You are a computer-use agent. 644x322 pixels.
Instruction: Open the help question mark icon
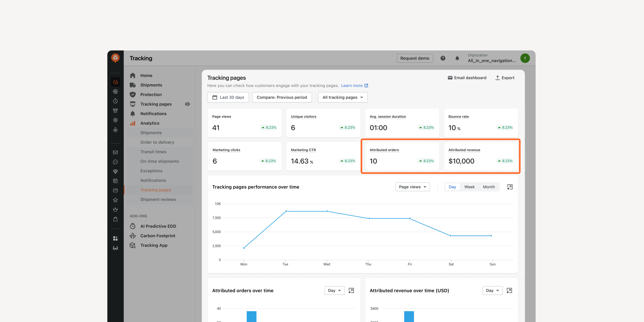click(443, 58)
